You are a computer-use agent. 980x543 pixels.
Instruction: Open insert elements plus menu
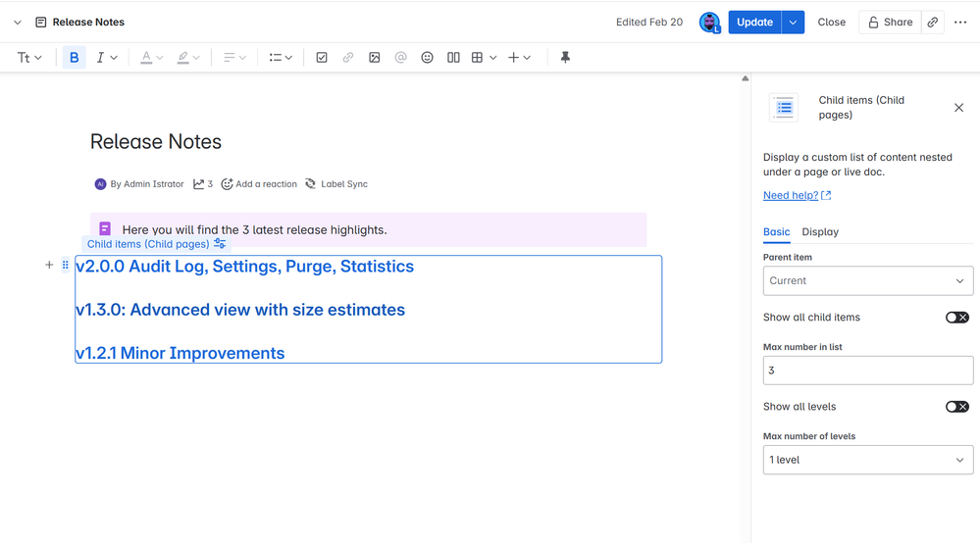pos(519,58)
